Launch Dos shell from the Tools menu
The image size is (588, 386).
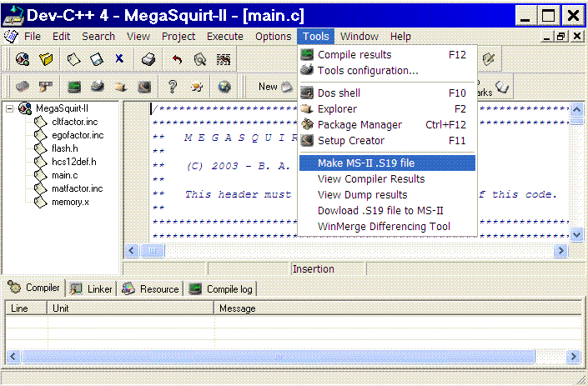point(387,93)
